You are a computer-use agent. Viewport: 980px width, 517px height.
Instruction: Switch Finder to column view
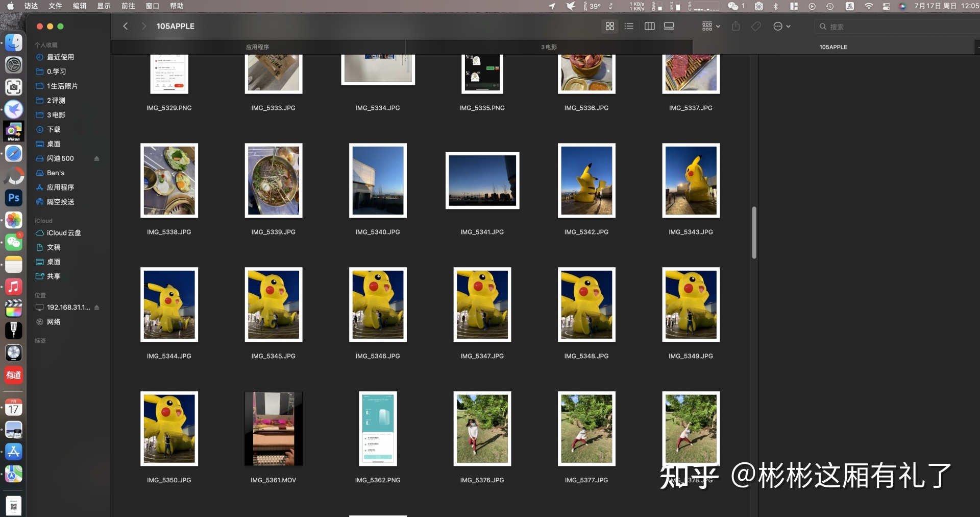coord(649,26)
